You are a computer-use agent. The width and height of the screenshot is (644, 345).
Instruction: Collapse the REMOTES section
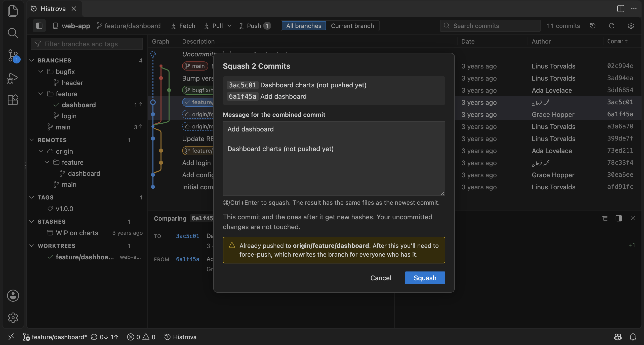coord(32,140)
